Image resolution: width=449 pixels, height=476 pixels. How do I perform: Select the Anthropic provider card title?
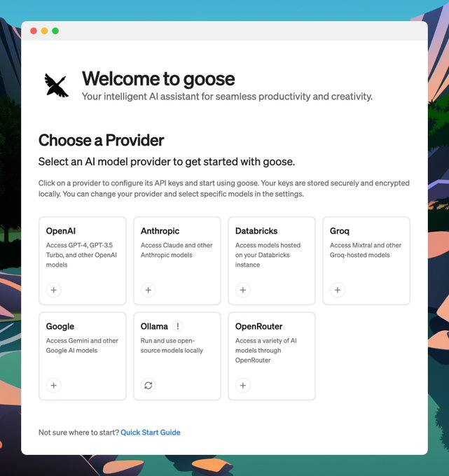click(x=160, y=231)
